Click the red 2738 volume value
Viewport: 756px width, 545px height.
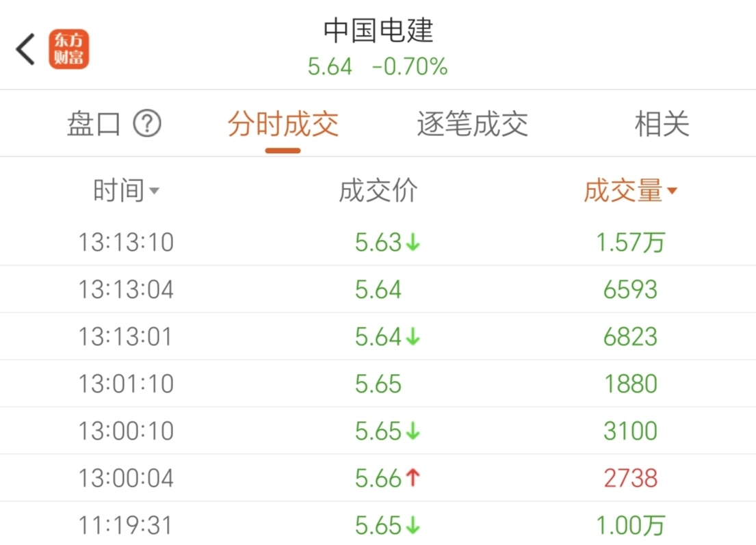[631, 478]
